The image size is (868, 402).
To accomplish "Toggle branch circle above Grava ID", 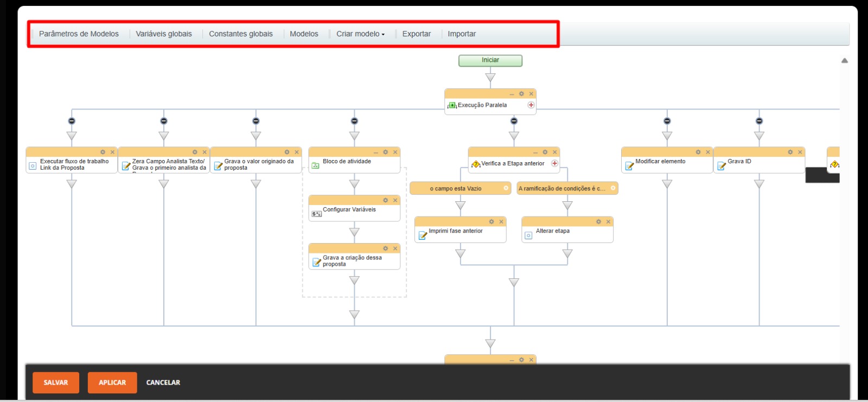I will [759, 121].
